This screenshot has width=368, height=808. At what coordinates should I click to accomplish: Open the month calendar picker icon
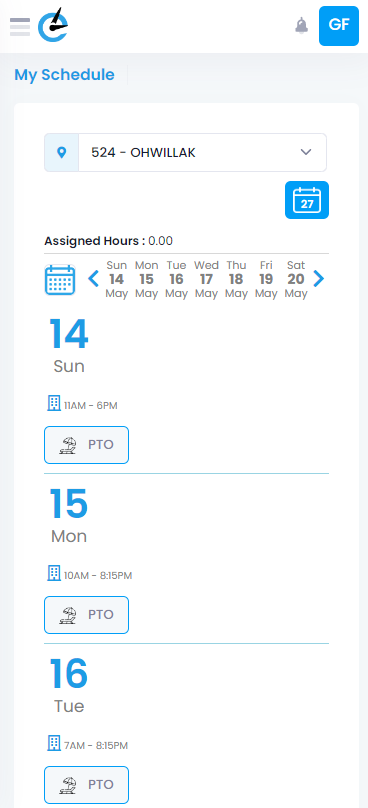pyautogui.click(x=60, y=280)
